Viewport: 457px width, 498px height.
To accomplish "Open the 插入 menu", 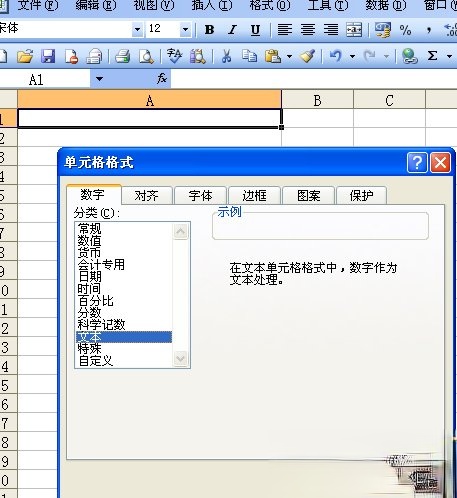I will click(x=212, y=6).
